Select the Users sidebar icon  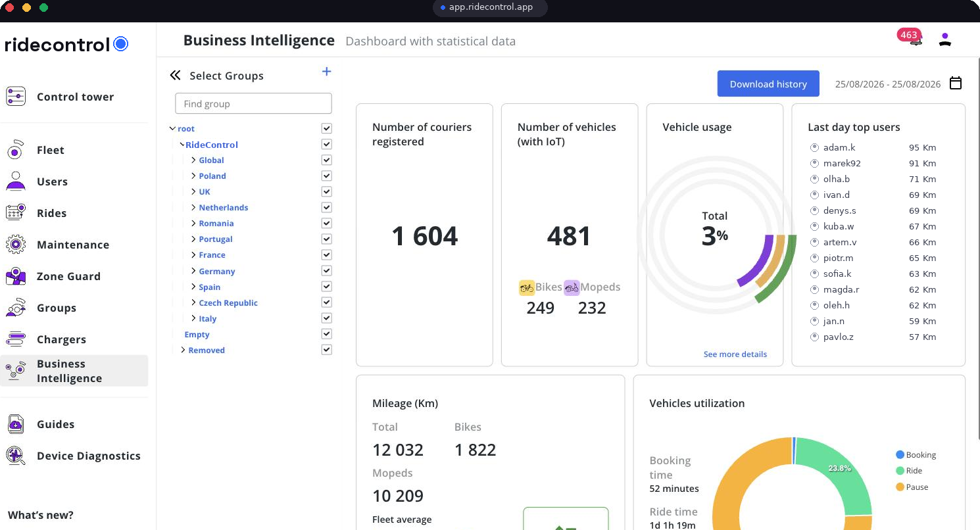(x=15, y=181)
